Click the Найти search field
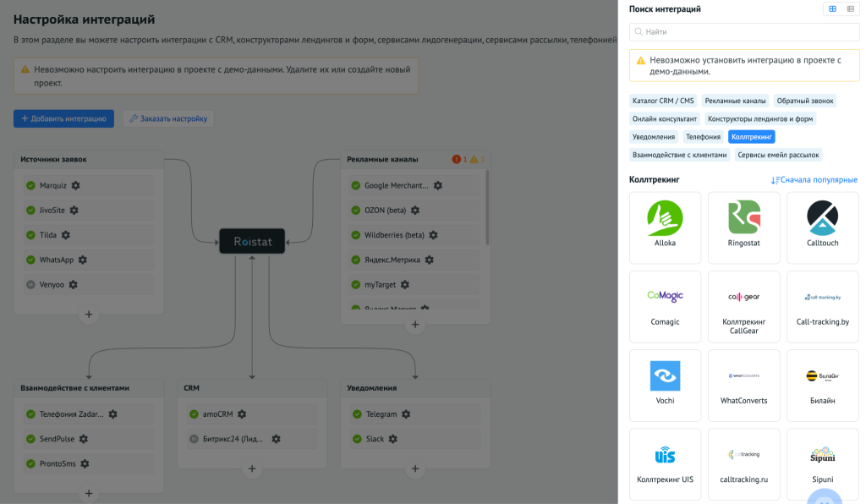Image resolution: width=866 pixels, height=504 pixels. point(744,32)
